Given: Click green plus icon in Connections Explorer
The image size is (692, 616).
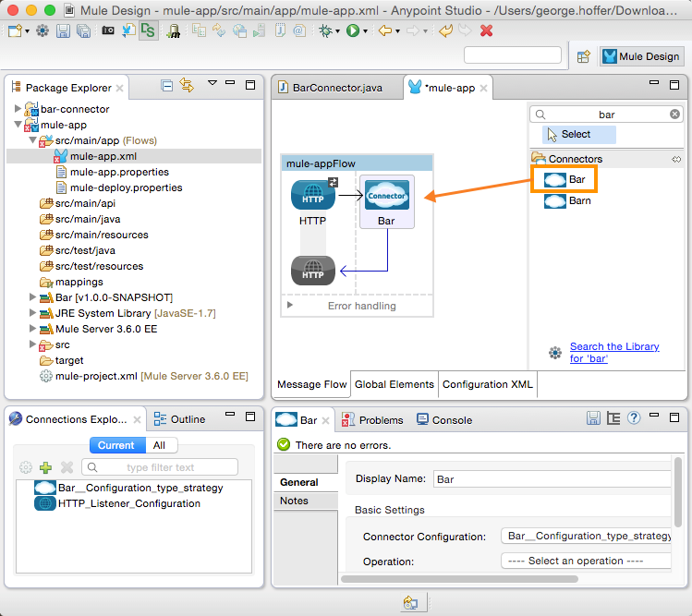Looking at the screenshot, I should point(45,468).
